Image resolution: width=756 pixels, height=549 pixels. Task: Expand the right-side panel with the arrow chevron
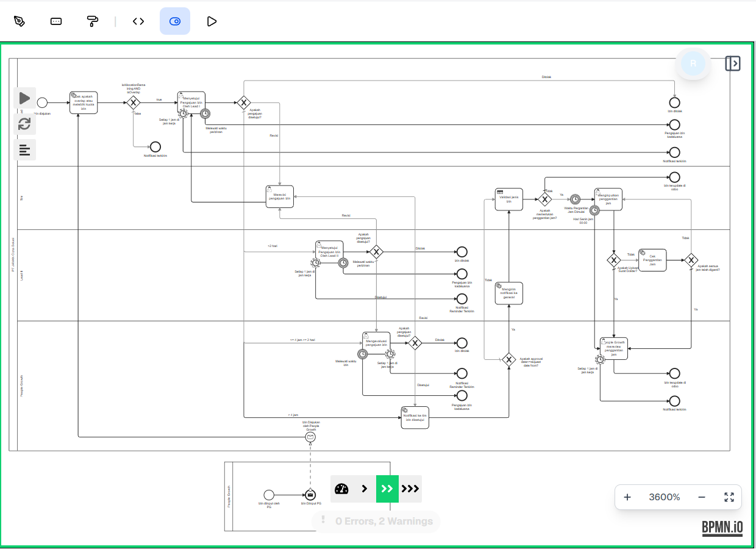pos(733,63)
